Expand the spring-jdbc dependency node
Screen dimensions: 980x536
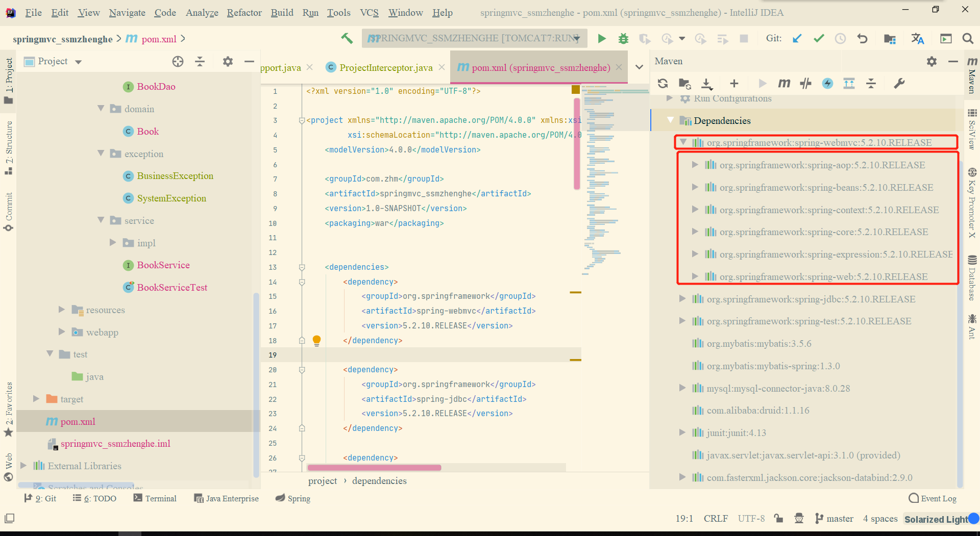click(682, 299)
